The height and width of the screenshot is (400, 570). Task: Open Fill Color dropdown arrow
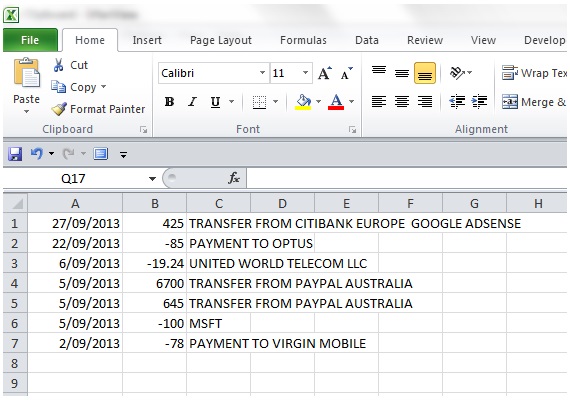[318, 101]
